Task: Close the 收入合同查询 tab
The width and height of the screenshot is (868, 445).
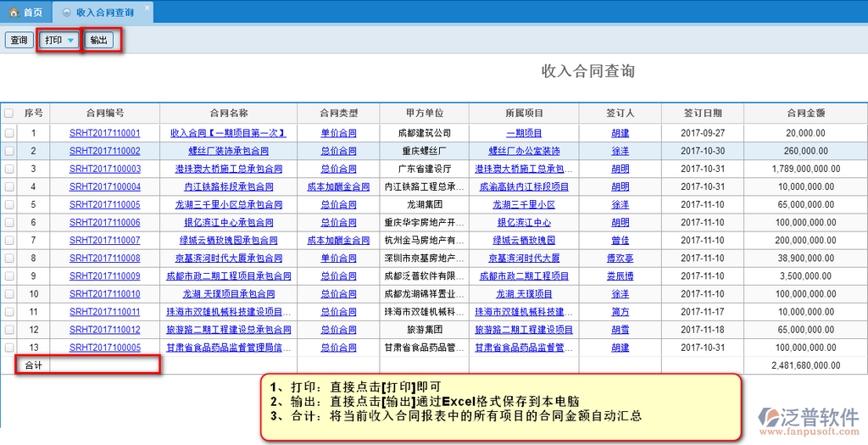Action: coord(147,8)
